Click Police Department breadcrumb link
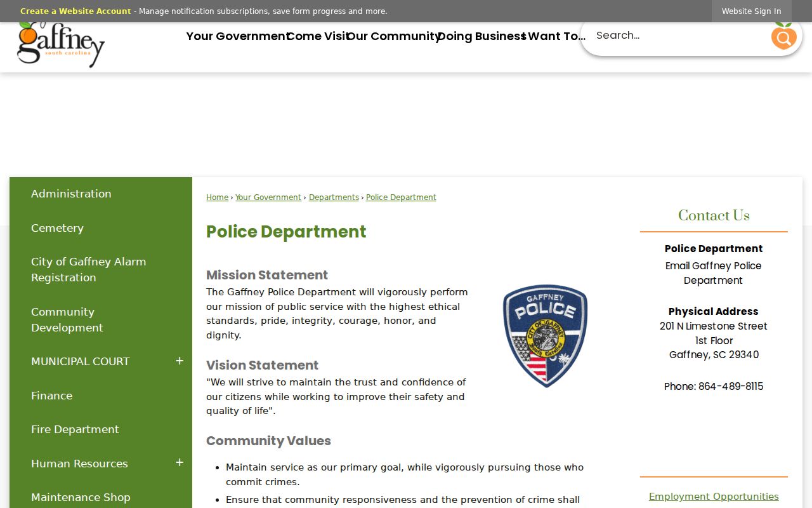Image resolution: width=812 pixels, height=508 pixels. 401,197
